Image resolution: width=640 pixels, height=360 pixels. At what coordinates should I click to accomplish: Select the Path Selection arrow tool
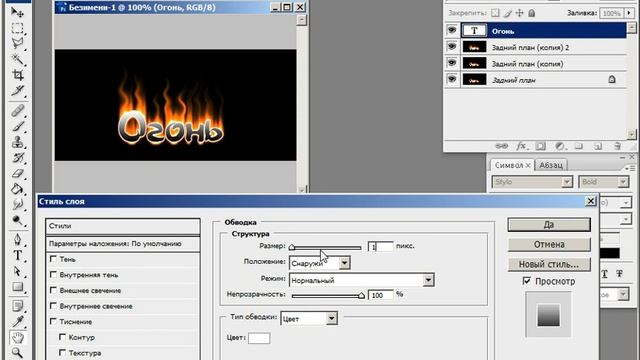pyautogui.click(x=18, y=271)
